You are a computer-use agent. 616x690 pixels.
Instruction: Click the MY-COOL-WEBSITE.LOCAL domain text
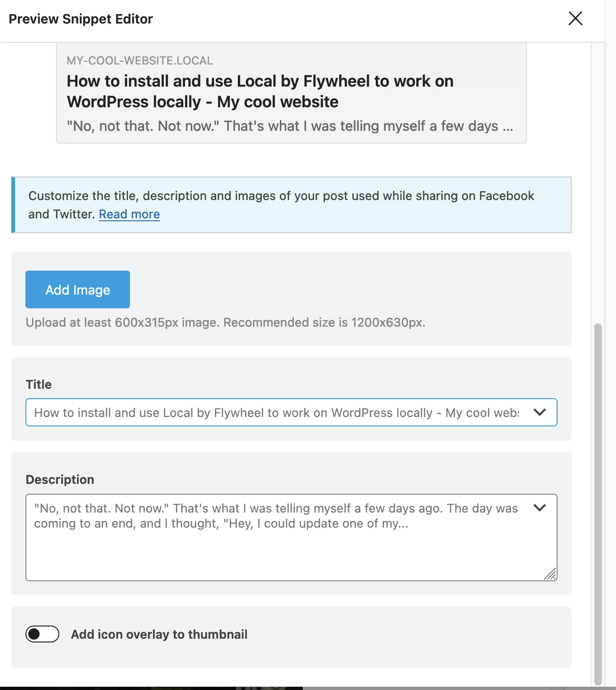pyautogui.click(x=140, y=61)
